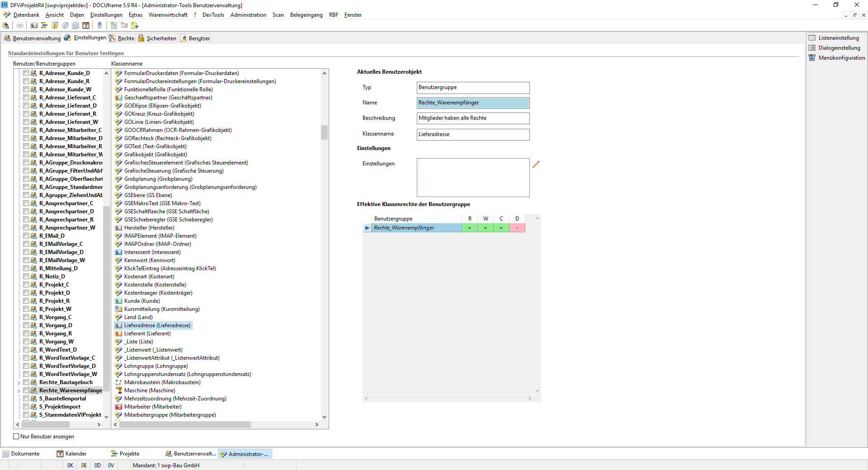
Task: Click the Lieferant (Lieferant) class icon
Action: tap(118, 334)
